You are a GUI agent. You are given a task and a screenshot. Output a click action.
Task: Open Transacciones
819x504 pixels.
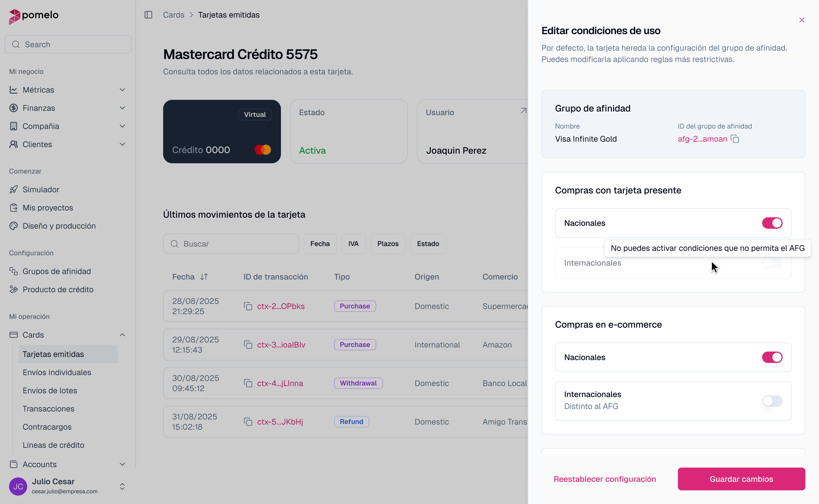tap(49, 409)
